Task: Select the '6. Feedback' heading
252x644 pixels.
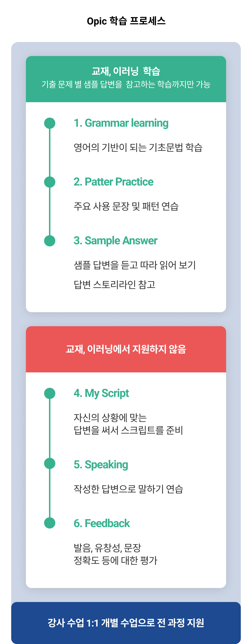Action: click(102, 523)
